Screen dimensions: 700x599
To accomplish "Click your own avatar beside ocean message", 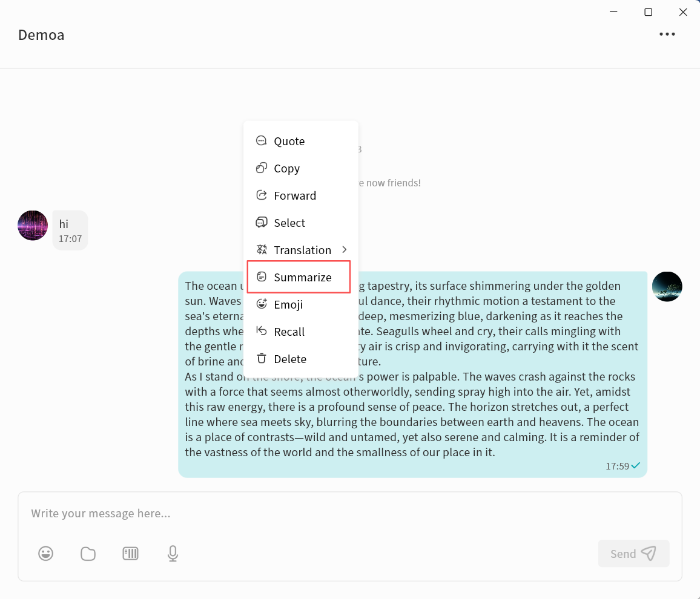I will (667, 287).
